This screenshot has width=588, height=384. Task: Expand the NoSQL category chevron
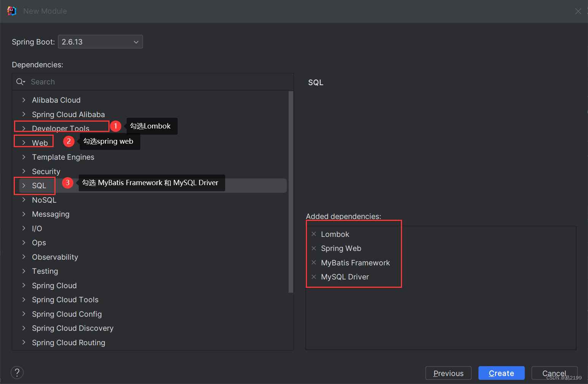pyautogui.click(x=24, y=200)
